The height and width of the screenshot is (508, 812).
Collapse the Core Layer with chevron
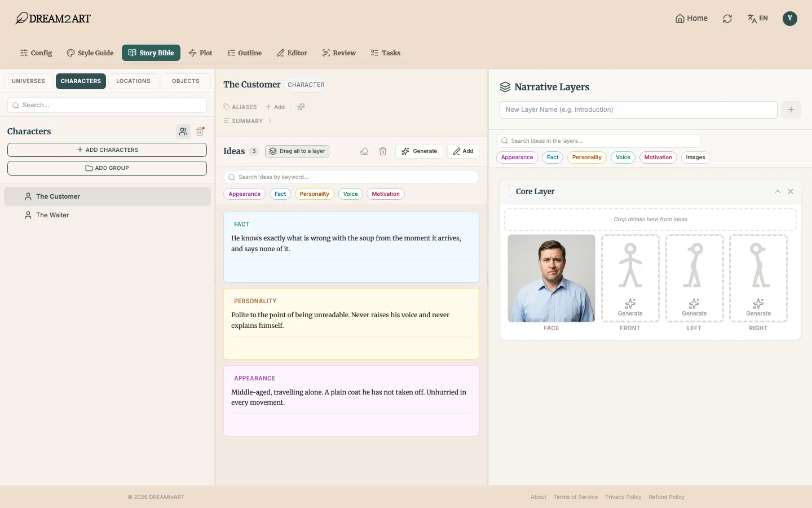[x=778, y=191]
